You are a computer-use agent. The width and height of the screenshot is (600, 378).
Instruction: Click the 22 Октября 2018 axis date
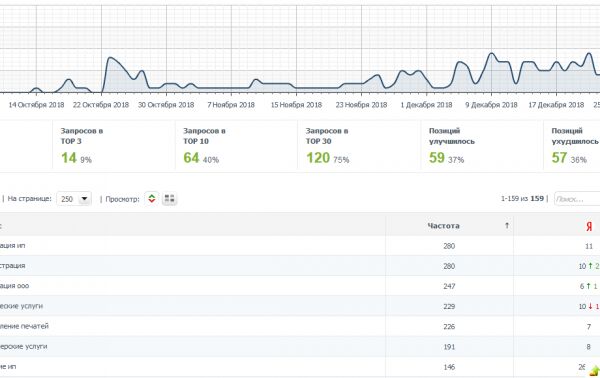click(x=101, y=104)
